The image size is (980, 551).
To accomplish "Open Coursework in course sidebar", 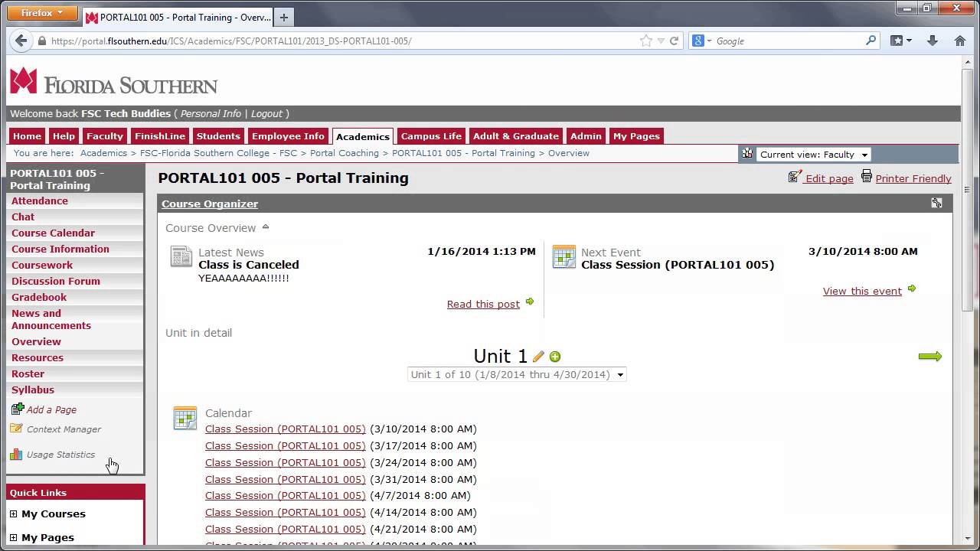I will coord(42,265).
